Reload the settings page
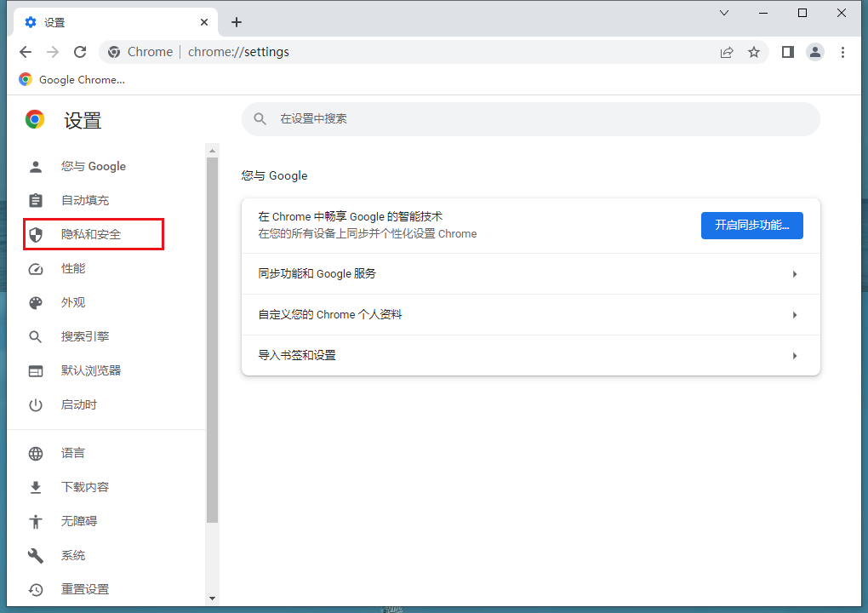 (80, 52)
